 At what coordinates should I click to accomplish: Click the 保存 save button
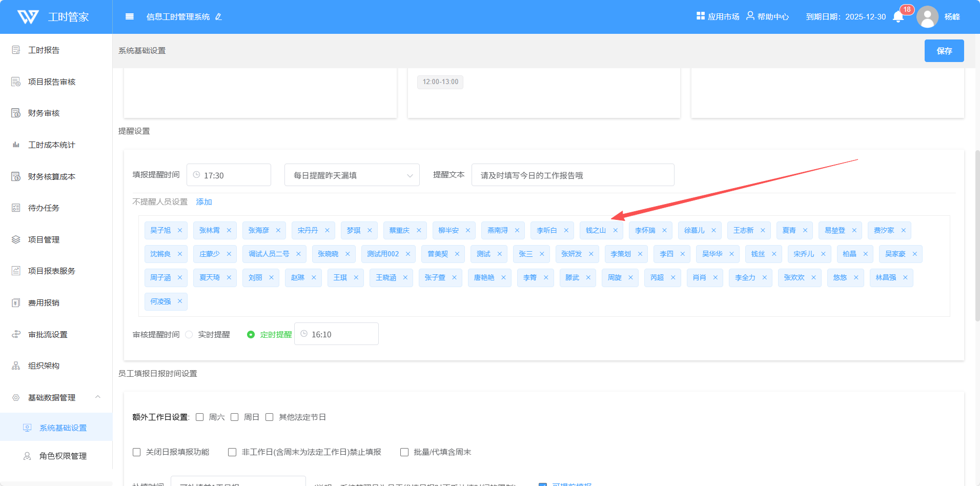click(x=944, y=51)
